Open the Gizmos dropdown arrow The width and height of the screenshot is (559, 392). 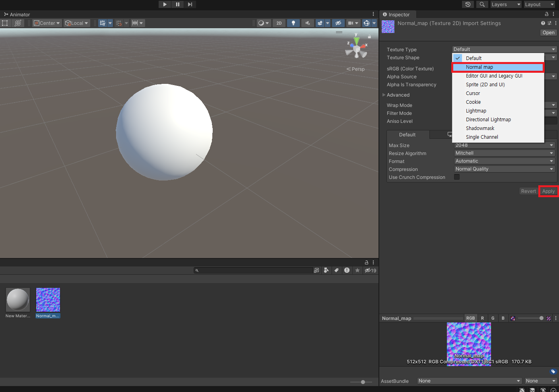pyautogui.click(x=374, y=23)
